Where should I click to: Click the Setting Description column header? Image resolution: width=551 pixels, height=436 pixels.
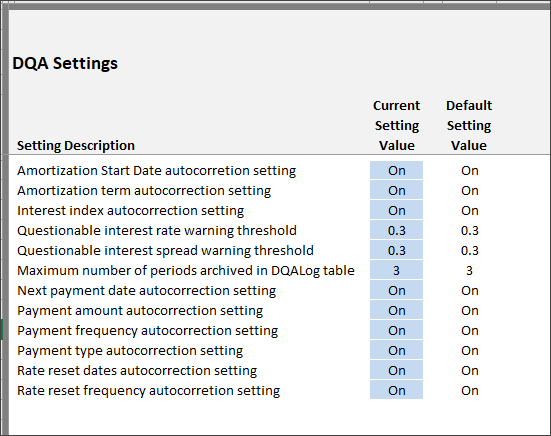coord(76,145)
